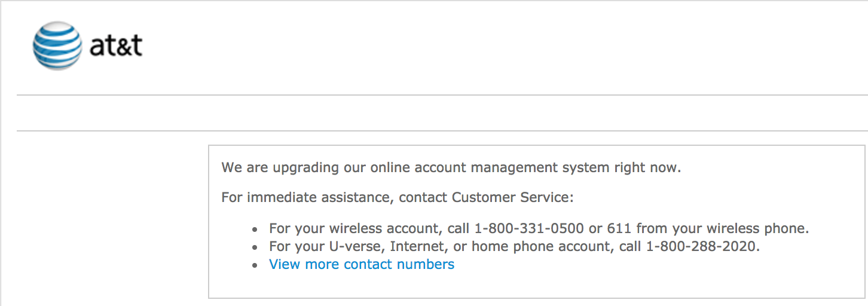868x306 pixels.
Task: Open the View more contact numbers link
Action: tap(362, 264)
